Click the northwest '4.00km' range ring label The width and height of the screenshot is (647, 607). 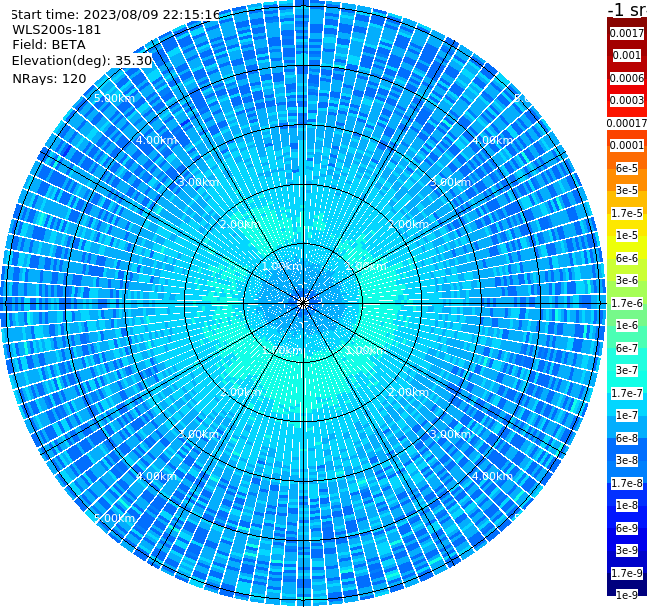pyautogui.click(x=156, y=140)
